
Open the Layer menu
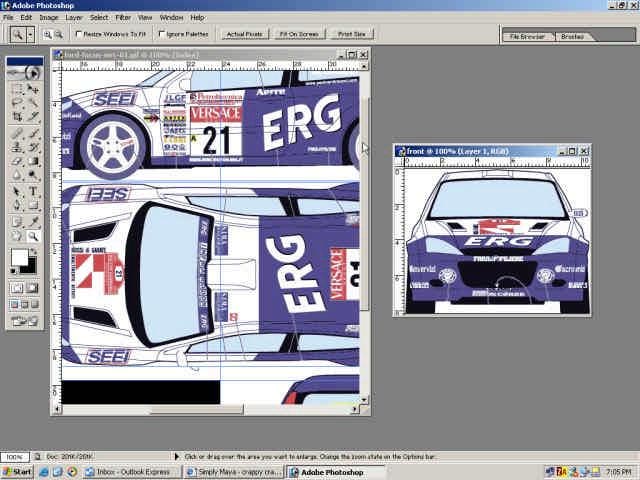pos(74,17)
